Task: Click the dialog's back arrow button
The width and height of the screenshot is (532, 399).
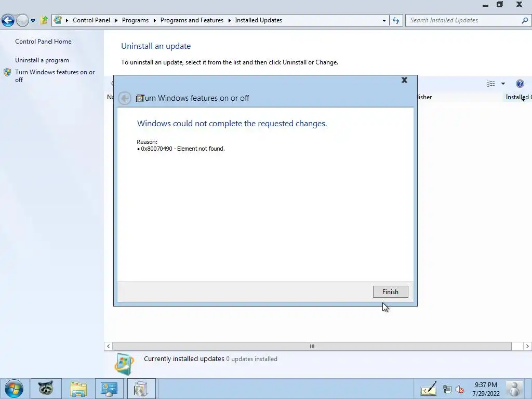Action: (x=125, y=98)
